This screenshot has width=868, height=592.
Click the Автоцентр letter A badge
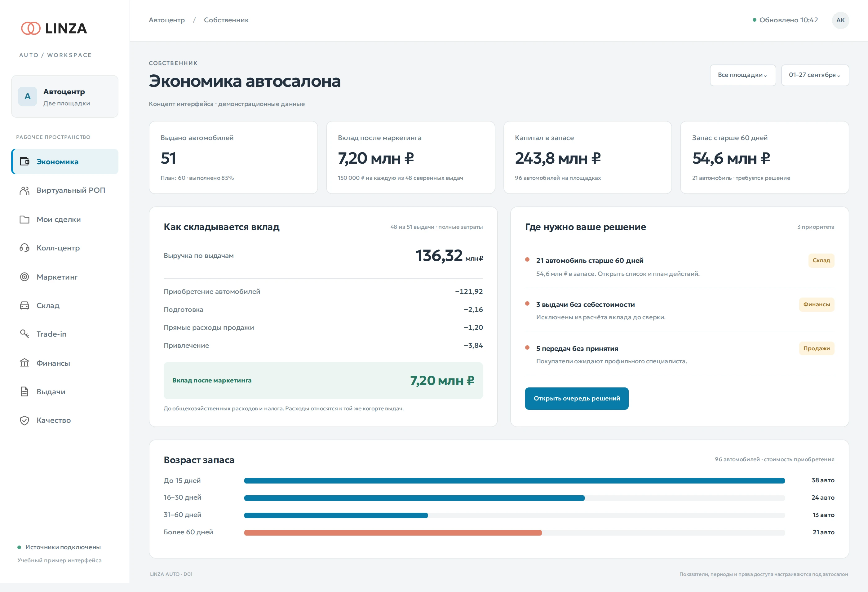[x=28, y=96]
